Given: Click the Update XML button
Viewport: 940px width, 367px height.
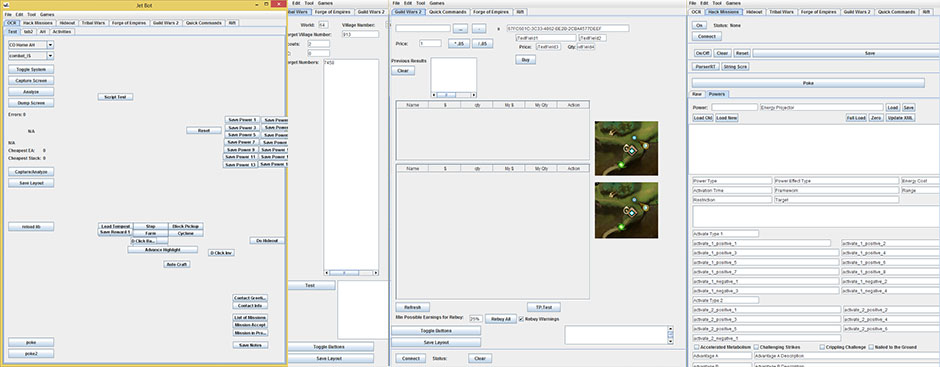Looking at the screenshot, I should [x=900, y=118].
